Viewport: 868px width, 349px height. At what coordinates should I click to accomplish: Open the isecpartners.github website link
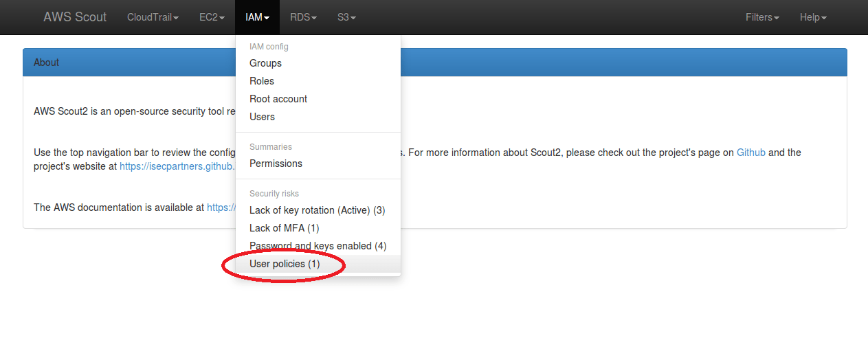point(177,166)
